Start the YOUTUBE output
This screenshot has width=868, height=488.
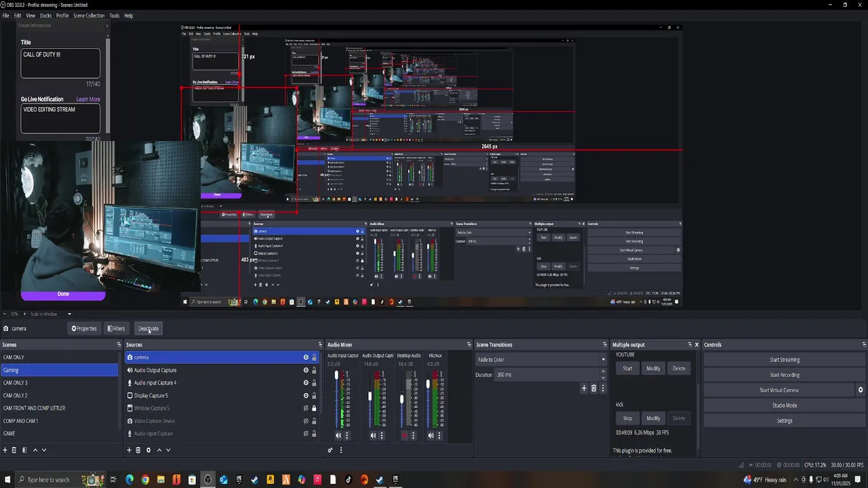pyautogui.click(x=627, y=369)
